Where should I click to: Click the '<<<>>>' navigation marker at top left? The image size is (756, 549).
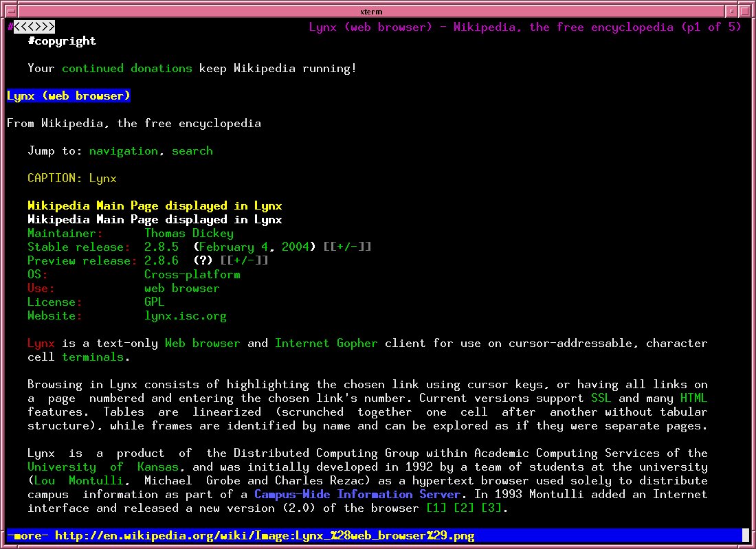point(34,27)
